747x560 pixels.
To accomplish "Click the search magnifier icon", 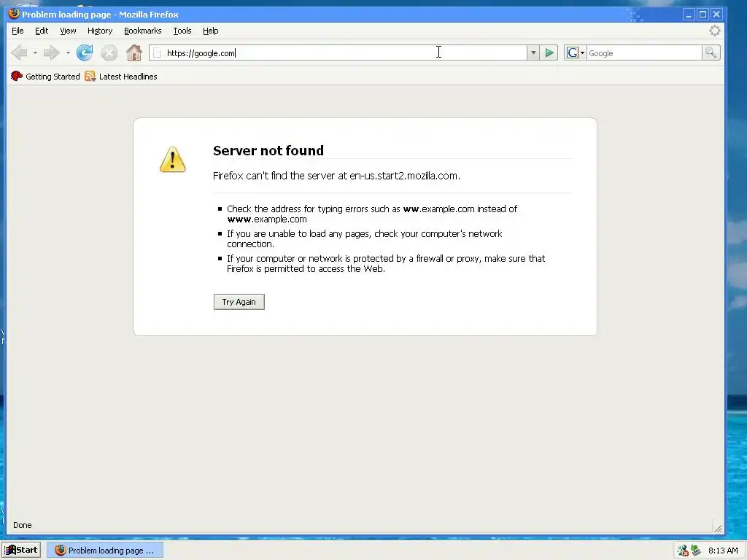I will point(711,52).
